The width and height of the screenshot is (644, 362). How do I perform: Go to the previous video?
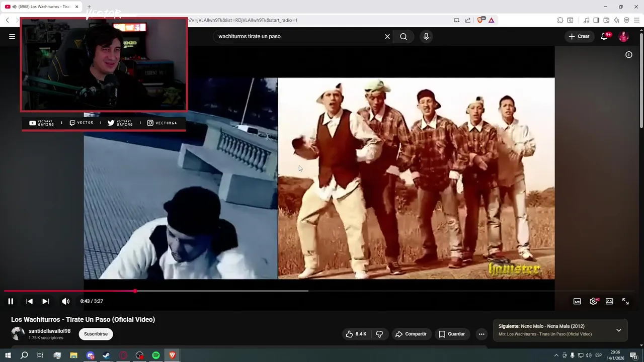[x=29, y=301]
